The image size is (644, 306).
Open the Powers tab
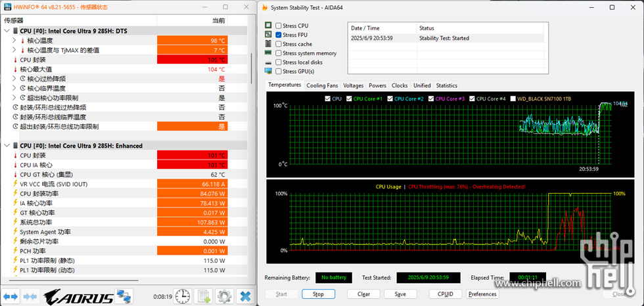pyautogui.click(x=377, y=85)
